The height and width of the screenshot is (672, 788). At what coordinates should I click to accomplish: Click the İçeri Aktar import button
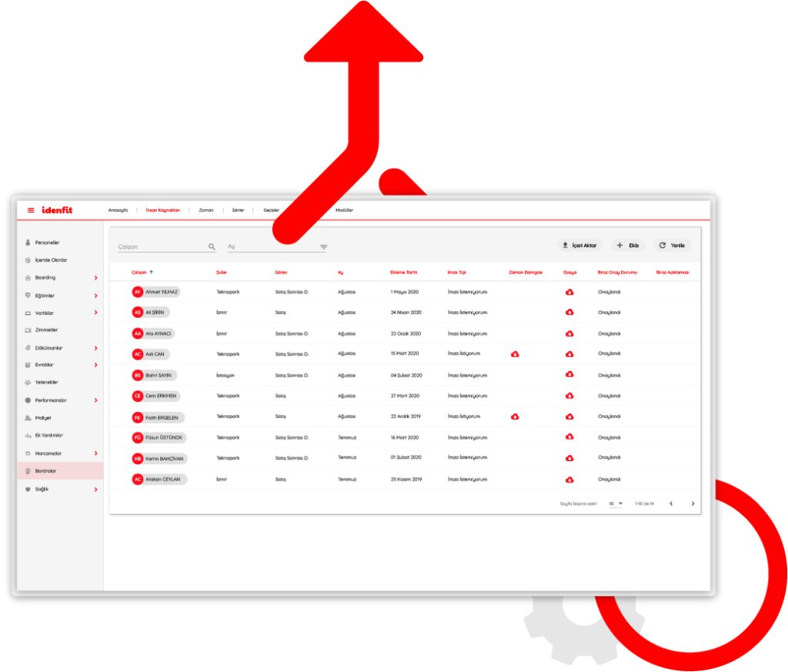[x=579, y=246]
